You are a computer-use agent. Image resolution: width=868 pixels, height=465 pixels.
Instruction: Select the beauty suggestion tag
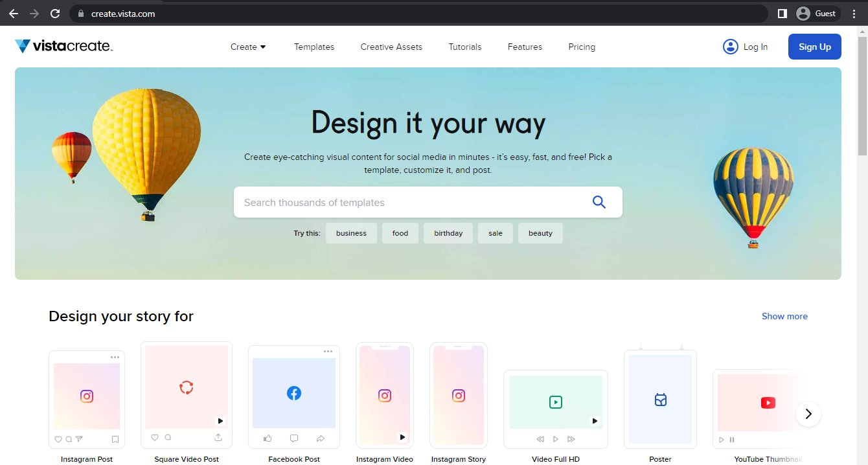540,233
